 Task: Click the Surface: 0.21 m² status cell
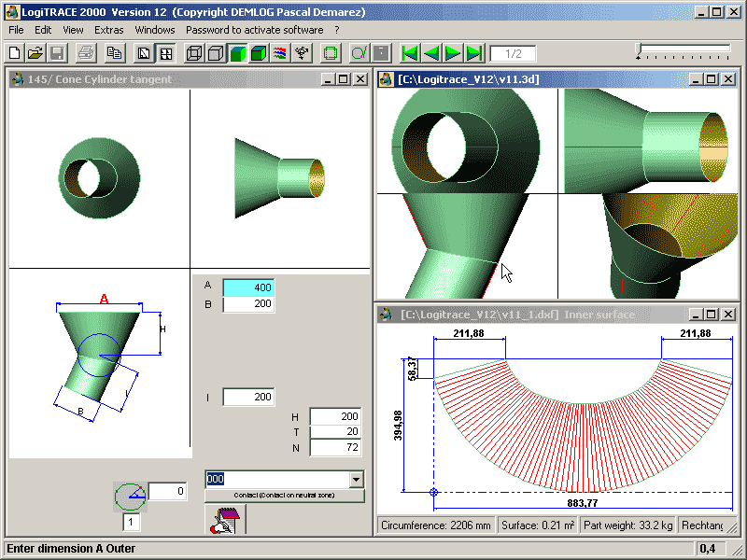(538, 525)
